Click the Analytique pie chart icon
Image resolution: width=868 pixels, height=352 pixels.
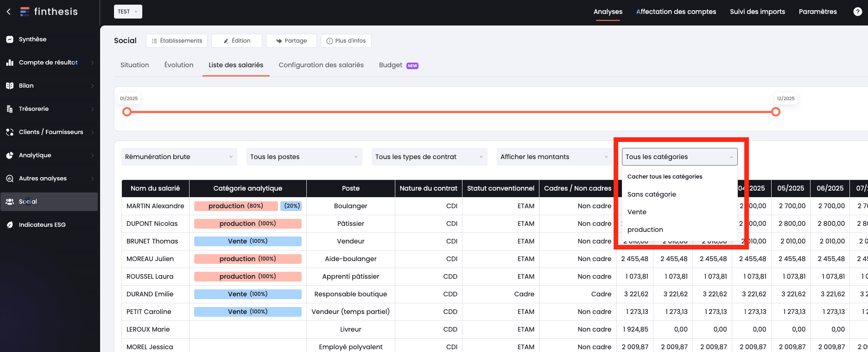pos(10,155)
